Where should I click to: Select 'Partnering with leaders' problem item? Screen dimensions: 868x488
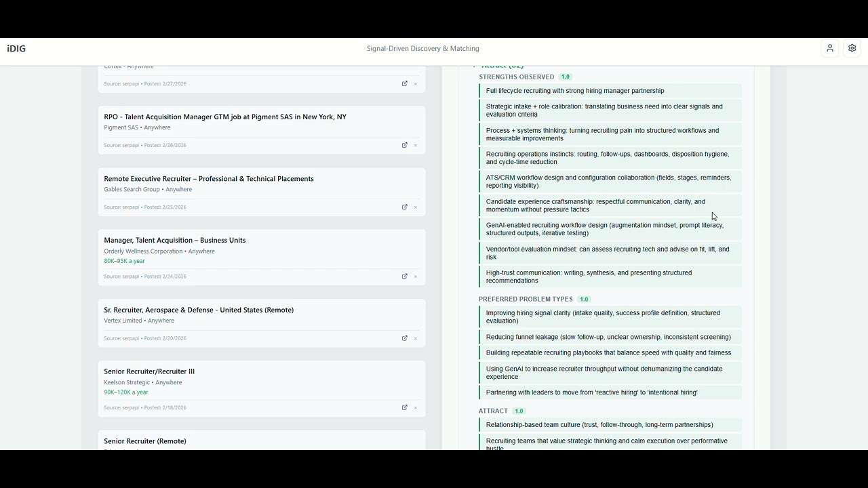tap(610, 392)
